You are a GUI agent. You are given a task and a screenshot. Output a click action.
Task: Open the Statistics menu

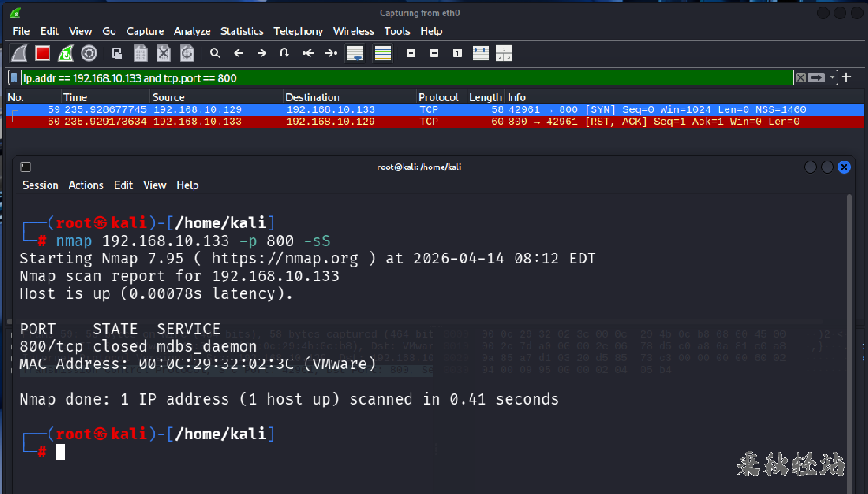point(241,31)
